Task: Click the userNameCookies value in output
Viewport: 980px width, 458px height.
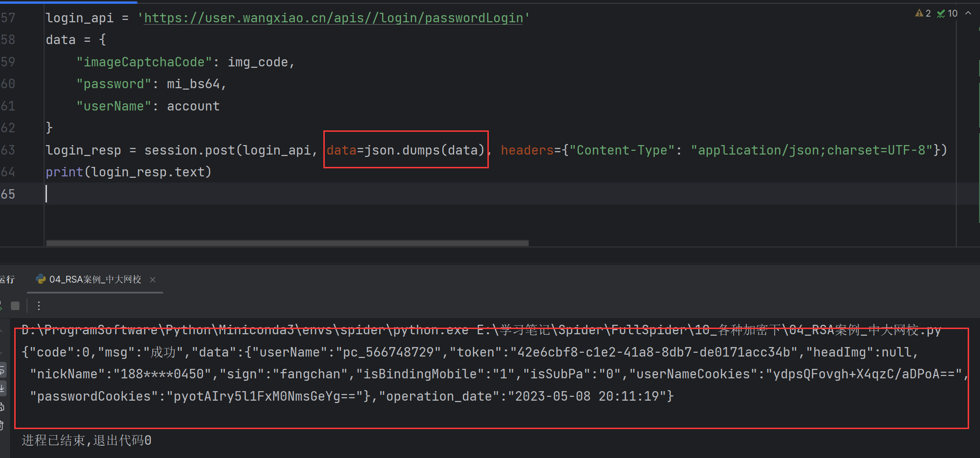Action: (864, 374)
